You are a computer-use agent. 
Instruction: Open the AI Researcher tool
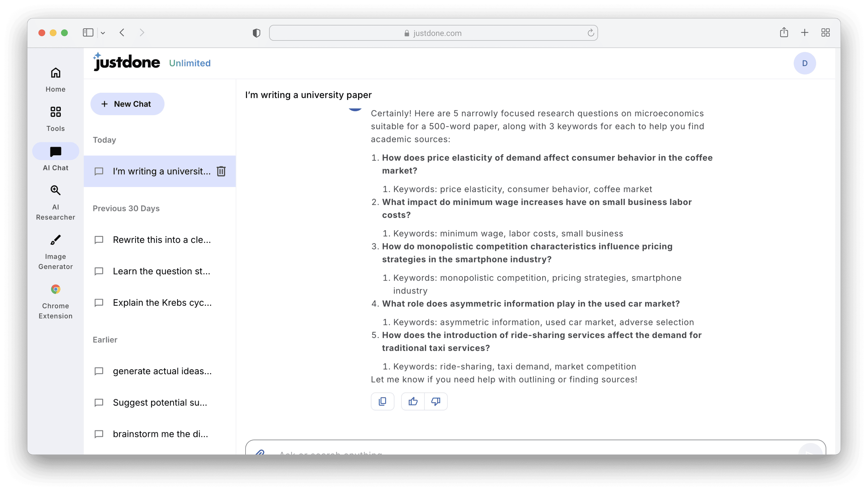(56, 202)
